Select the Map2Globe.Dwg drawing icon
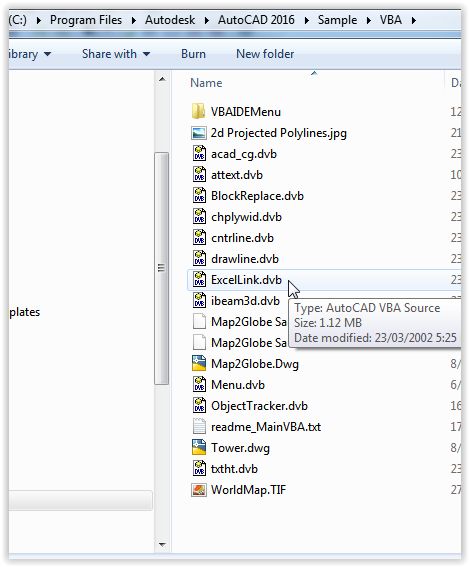 (x=199, y=363)
